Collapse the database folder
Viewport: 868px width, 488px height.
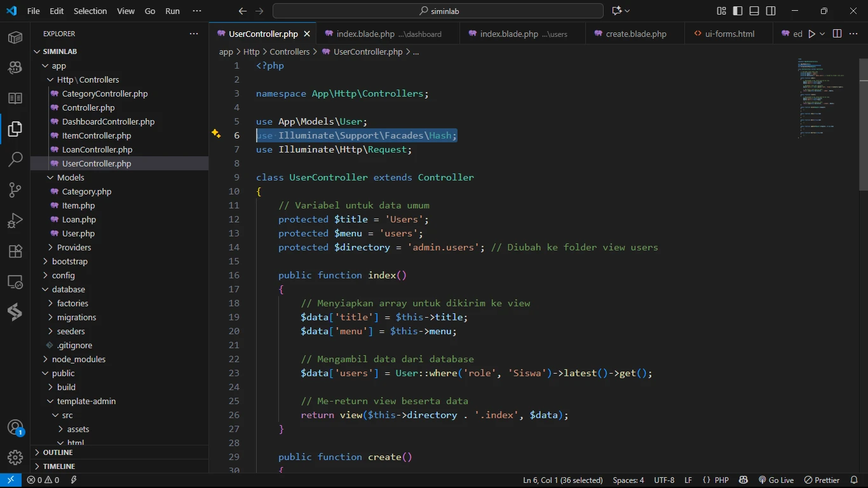(x=68, y=289)
